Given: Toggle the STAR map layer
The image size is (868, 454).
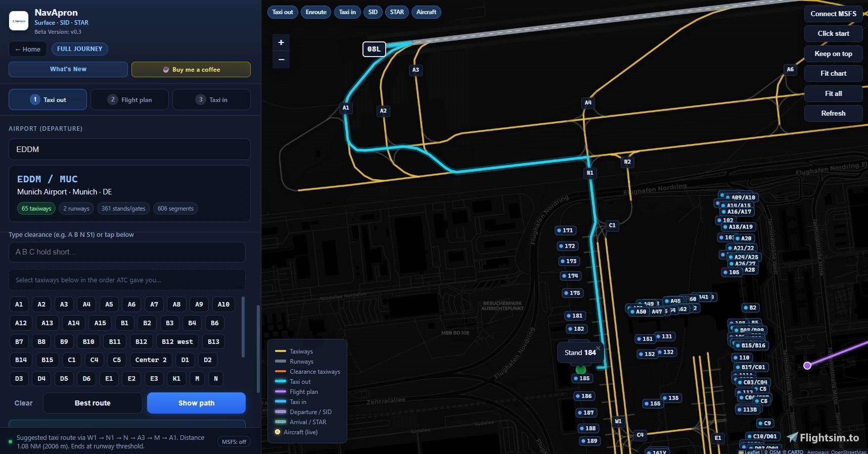Looking at the screenshot, I should pos(397,12).
